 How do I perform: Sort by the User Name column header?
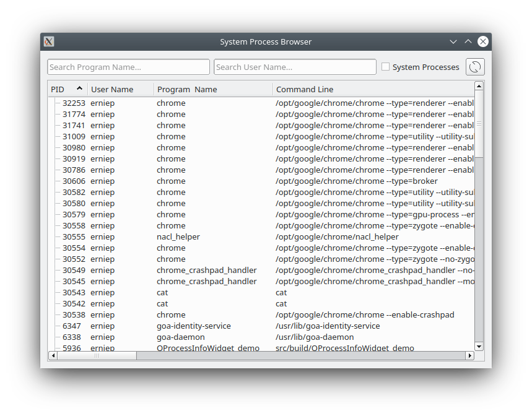coord(121,89)
